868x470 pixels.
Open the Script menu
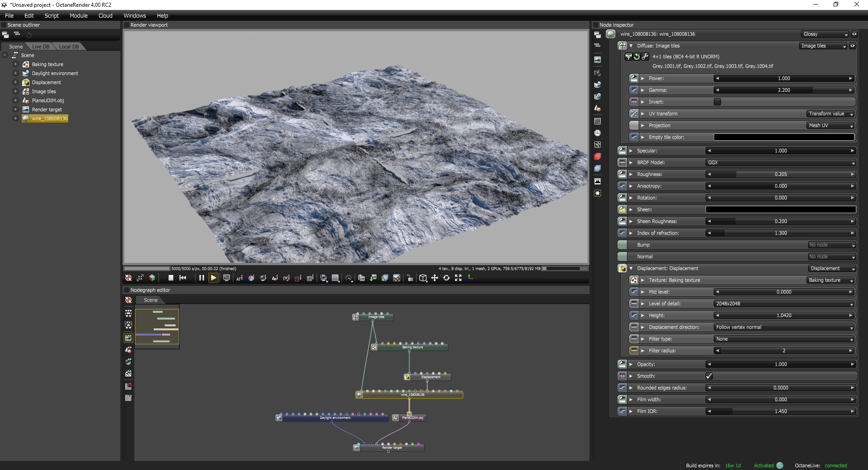coord(52,15)
